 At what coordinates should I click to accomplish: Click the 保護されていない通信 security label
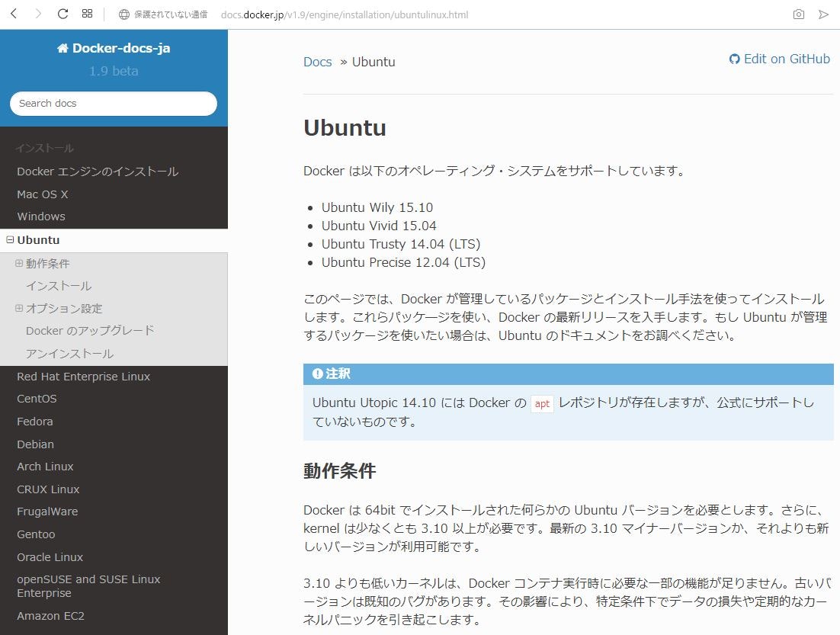[170, 14]
